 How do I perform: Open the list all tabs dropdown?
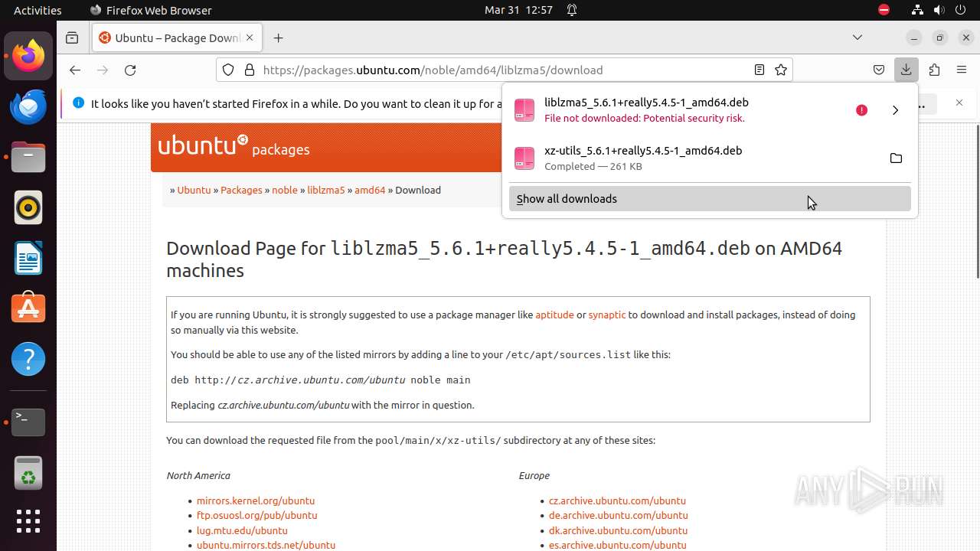pos(857,37)
